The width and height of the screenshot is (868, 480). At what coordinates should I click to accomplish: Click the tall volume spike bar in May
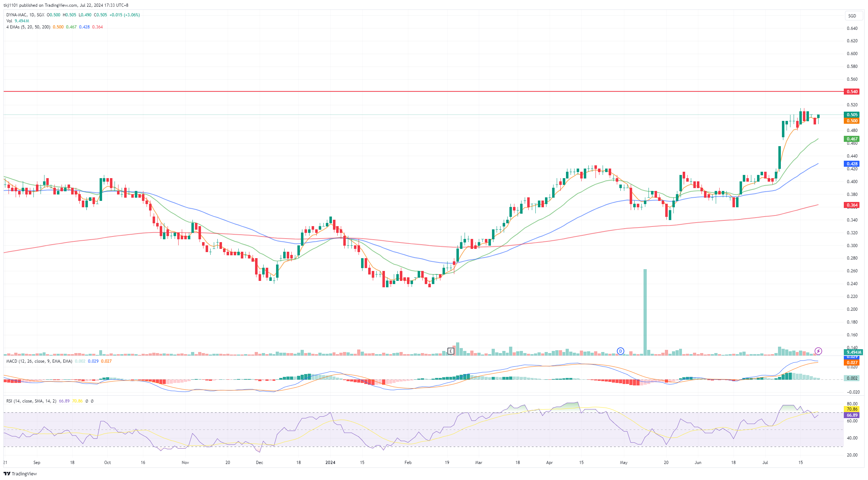tap(645, 312)
